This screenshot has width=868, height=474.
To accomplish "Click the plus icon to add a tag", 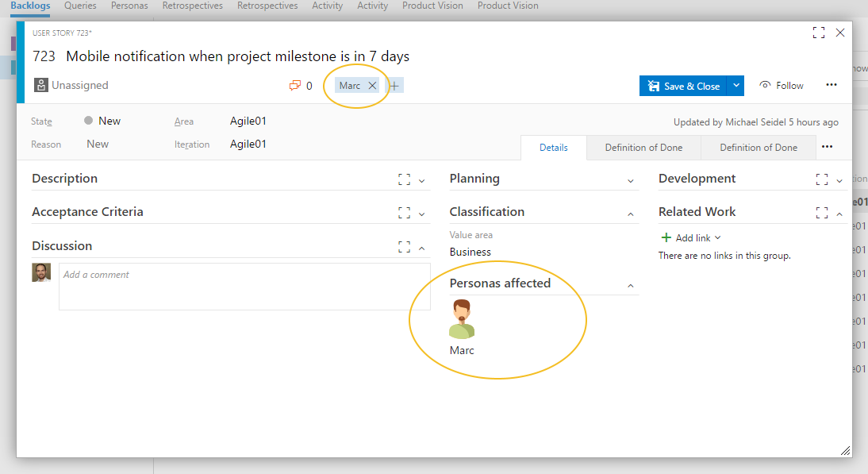I will tap(394, 85).
